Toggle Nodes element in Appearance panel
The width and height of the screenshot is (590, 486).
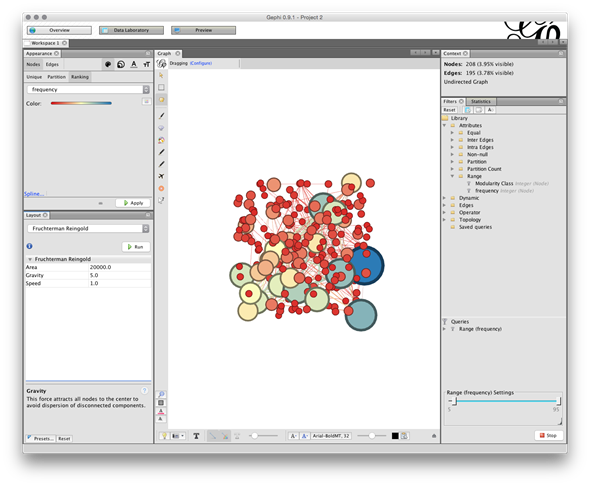coord(33,64)
